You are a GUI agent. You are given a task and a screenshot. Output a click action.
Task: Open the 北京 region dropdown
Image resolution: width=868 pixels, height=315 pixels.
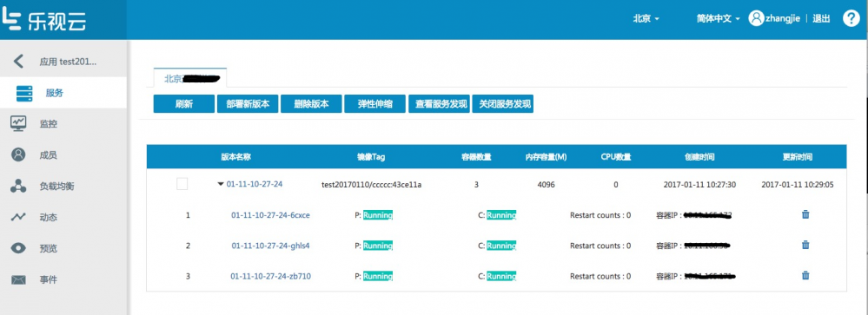click(646, 19)
